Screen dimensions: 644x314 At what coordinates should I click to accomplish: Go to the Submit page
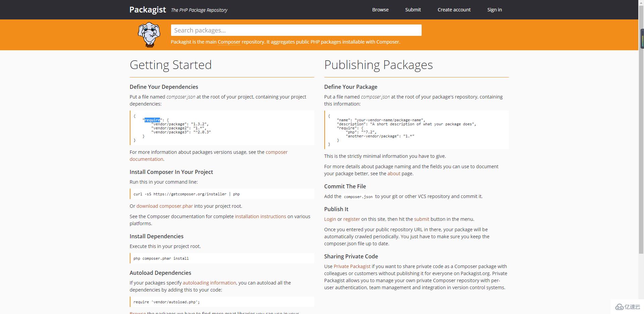click(x=413, y=10)
